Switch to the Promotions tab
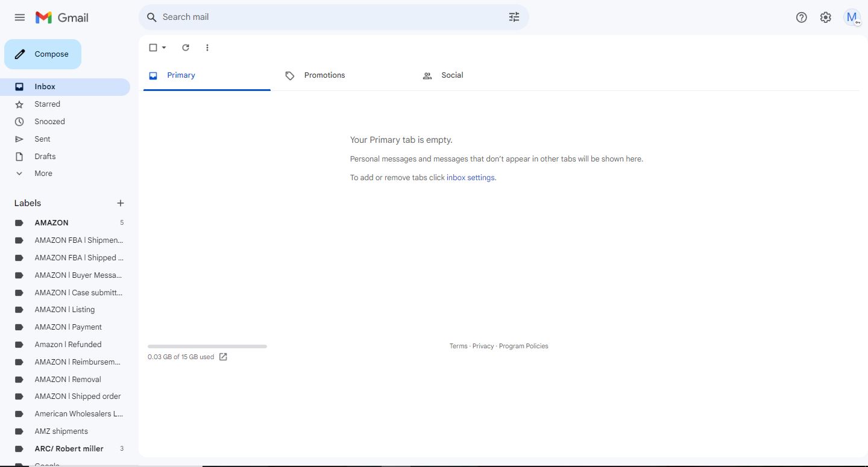Screen dimensions: 868x467 coord(344,76)
